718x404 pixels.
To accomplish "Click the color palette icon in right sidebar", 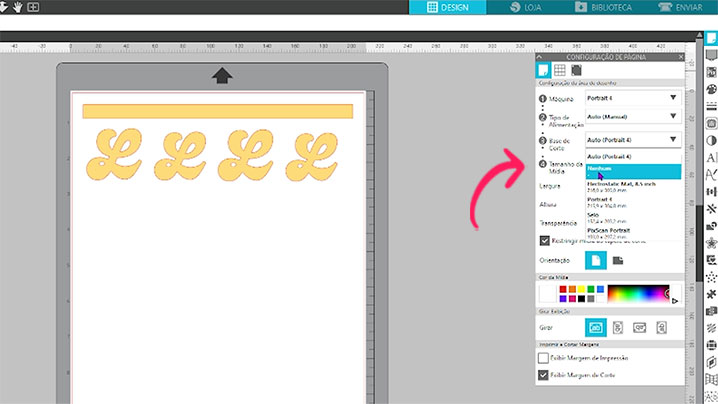I will tap(711, 90).
